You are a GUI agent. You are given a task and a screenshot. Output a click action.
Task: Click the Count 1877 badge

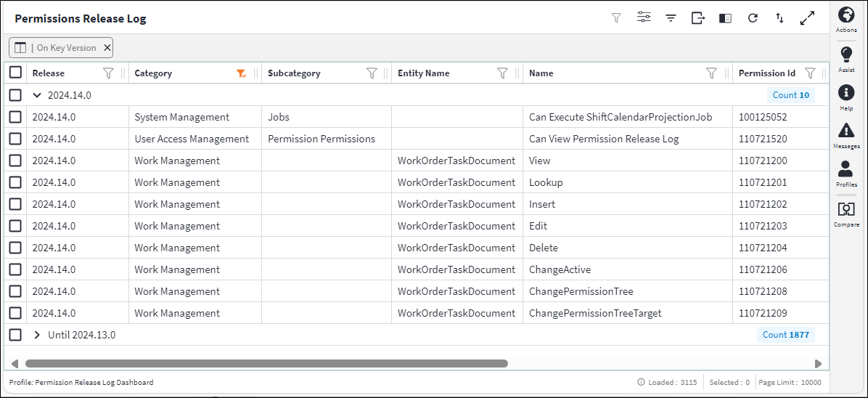click(x=785, y=335)
